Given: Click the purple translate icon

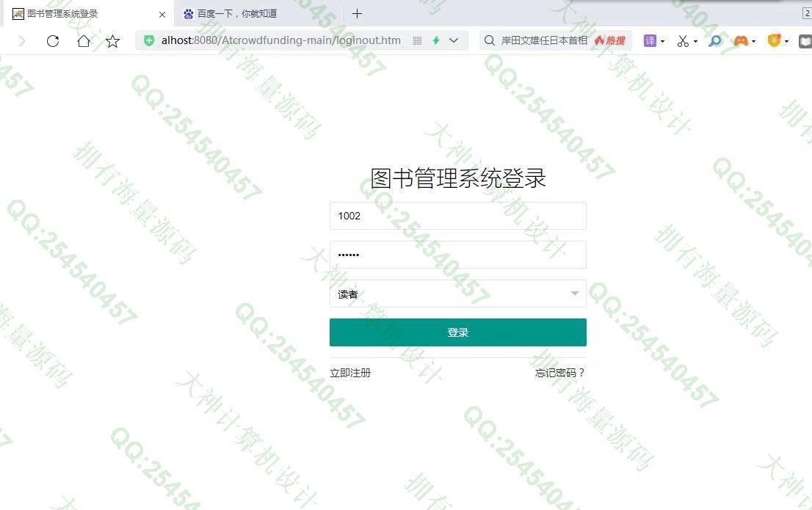Looking at the screenshot, I should pos(650,40).
